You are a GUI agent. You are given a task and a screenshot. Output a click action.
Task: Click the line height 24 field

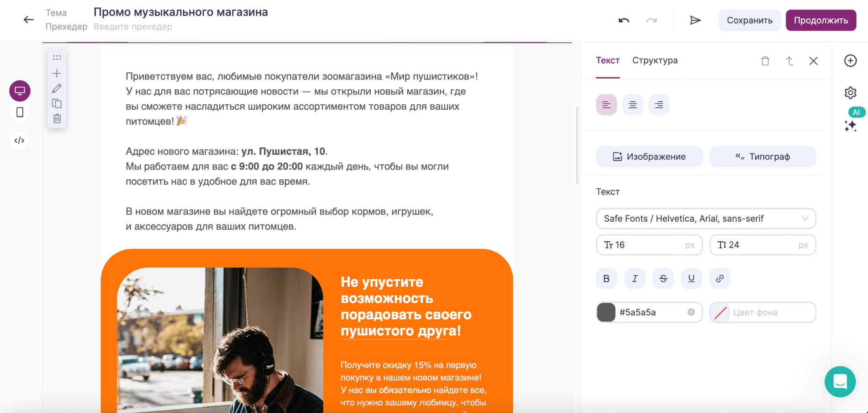point(762,245)
